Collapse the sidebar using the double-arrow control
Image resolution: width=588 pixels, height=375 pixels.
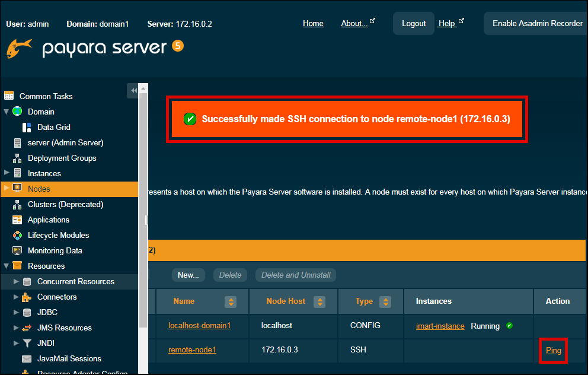click(x=134, y=91)
